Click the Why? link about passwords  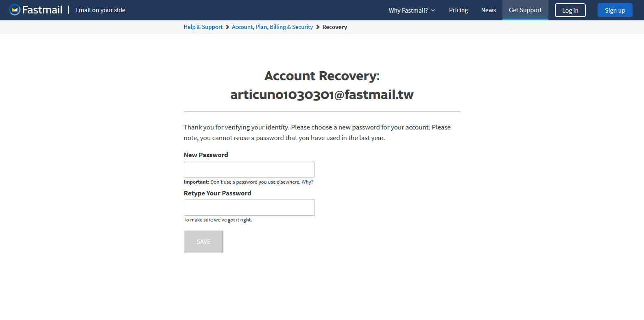(x=307, y=182)
